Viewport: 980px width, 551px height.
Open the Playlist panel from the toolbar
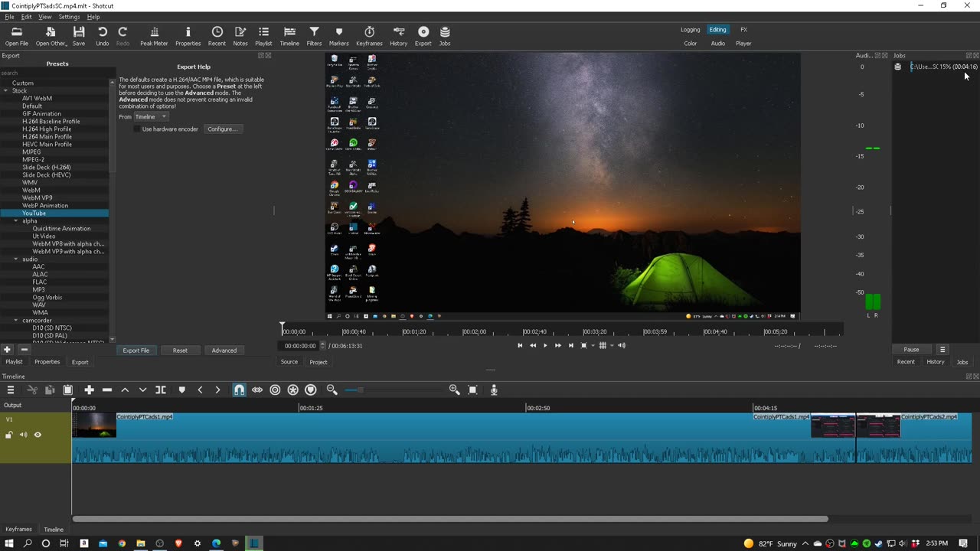click(x=263, y=35)
